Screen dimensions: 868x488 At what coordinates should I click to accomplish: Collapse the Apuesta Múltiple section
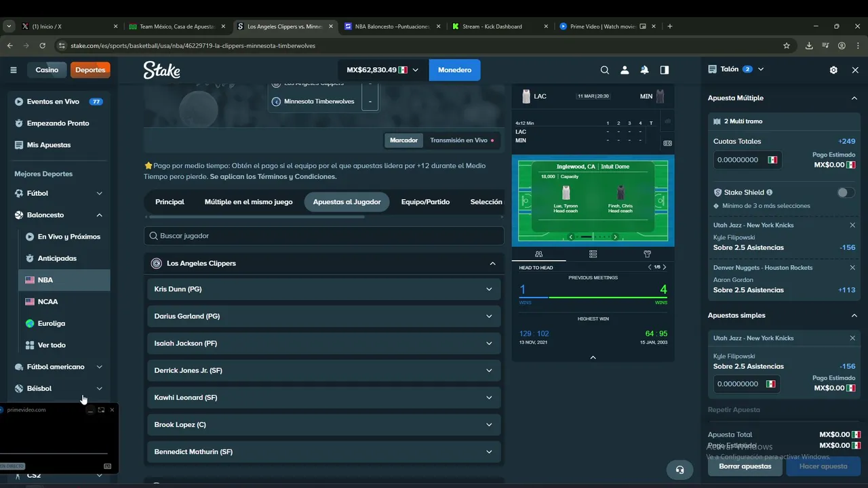pyautogui.click(x=854, y=98)
